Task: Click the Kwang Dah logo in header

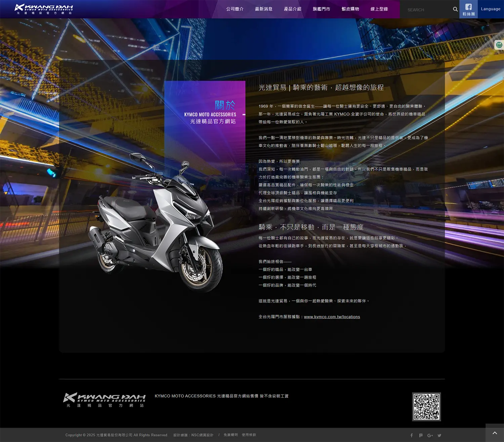Action: (44, 9)
